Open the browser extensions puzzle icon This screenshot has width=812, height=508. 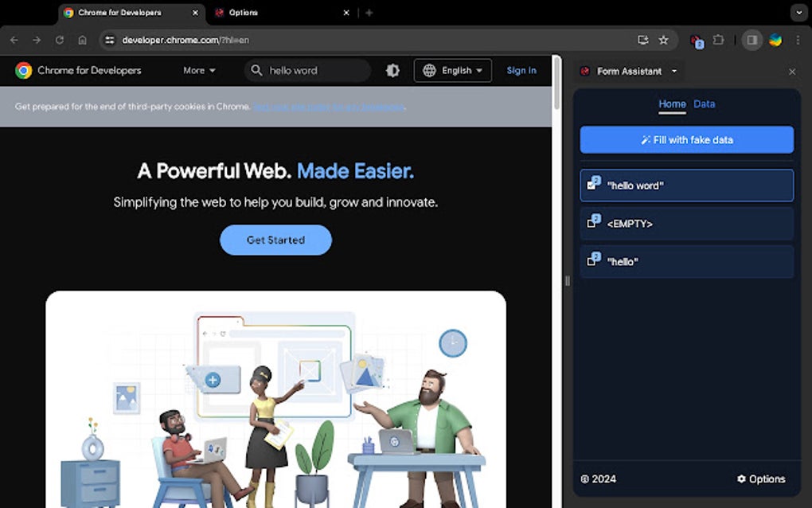point(720,39)
